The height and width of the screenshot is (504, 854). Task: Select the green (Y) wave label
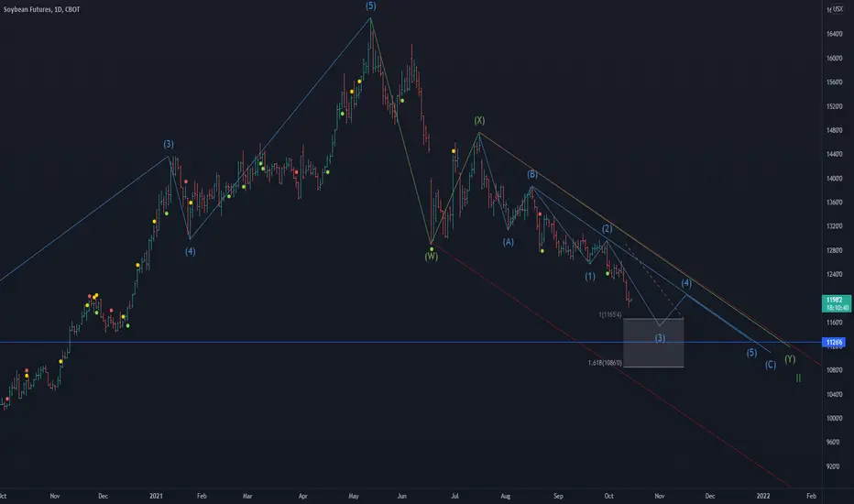[790, 358]
